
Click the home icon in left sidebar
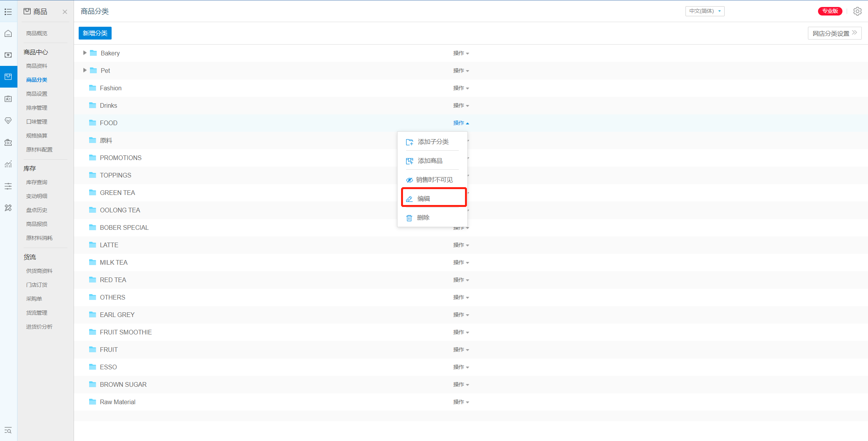8,34
